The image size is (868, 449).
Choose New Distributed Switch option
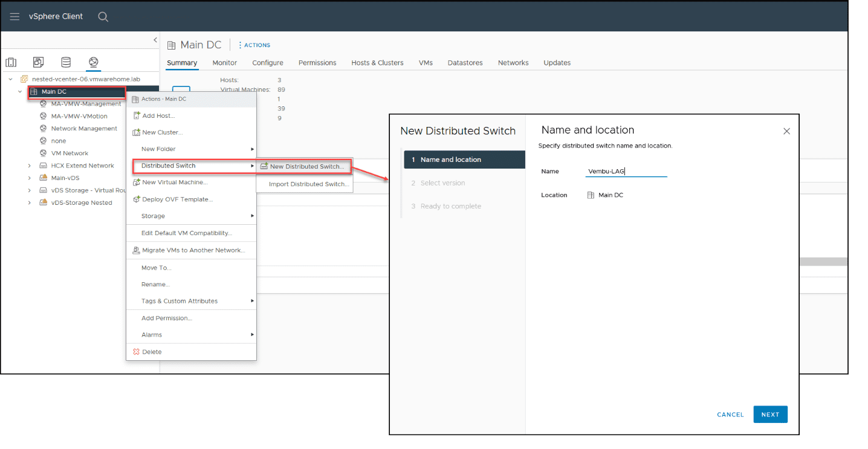(304, 167)
